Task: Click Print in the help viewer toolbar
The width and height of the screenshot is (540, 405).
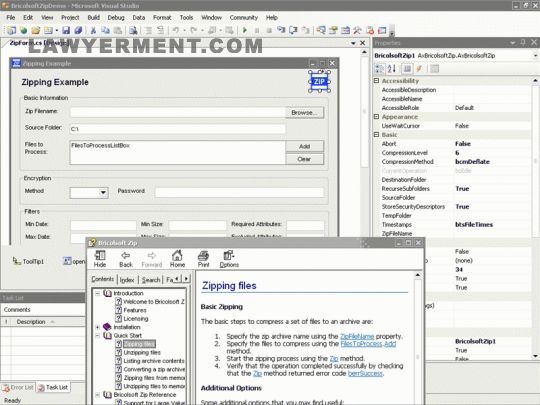Action: click(x=203, y=259)
